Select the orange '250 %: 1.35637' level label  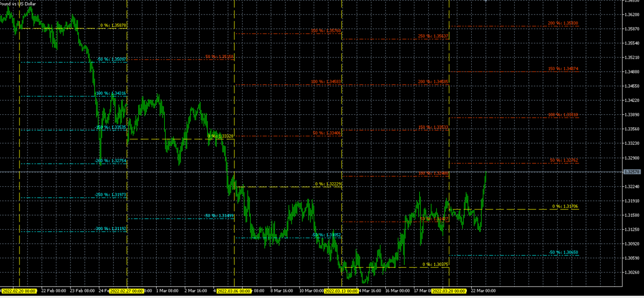point(433,36)
